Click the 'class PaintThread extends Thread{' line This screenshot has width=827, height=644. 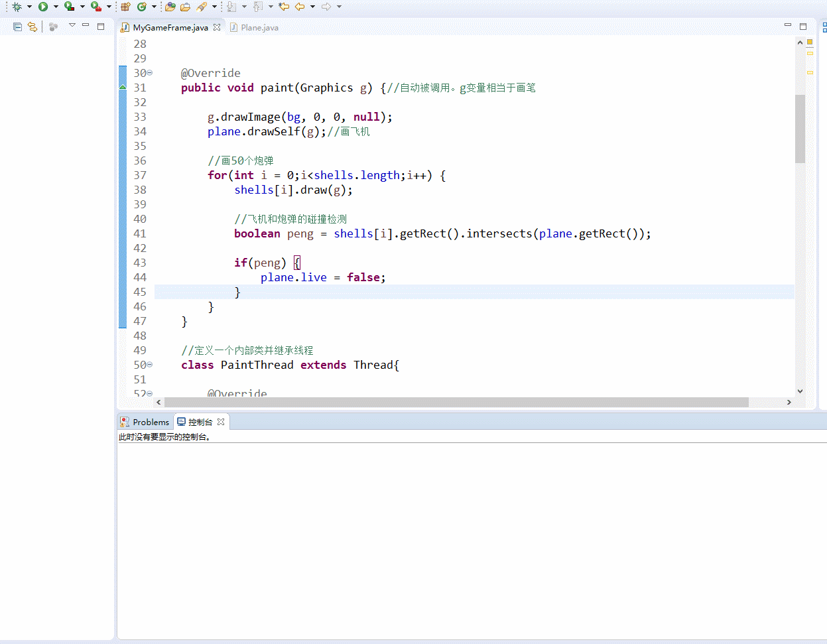290,365
